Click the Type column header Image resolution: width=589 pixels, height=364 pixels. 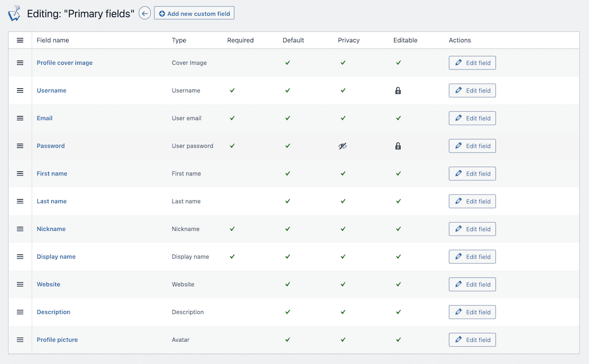point(179,40)
